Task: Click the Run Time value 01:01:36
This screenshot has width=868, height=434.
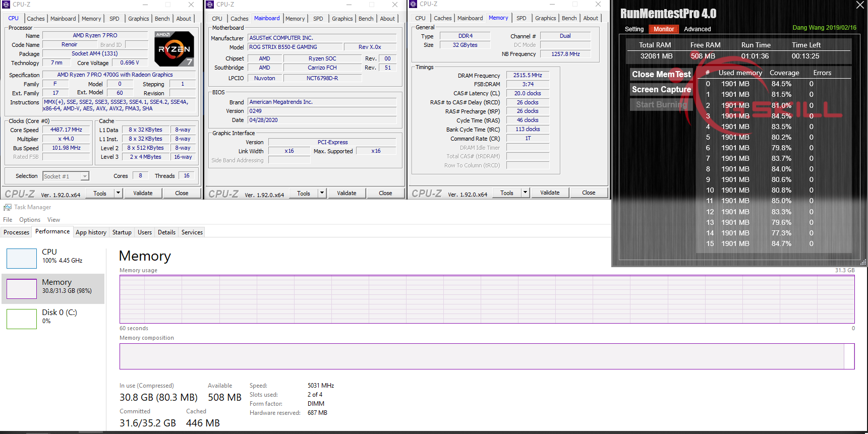Action: click(x=755, y=56)
